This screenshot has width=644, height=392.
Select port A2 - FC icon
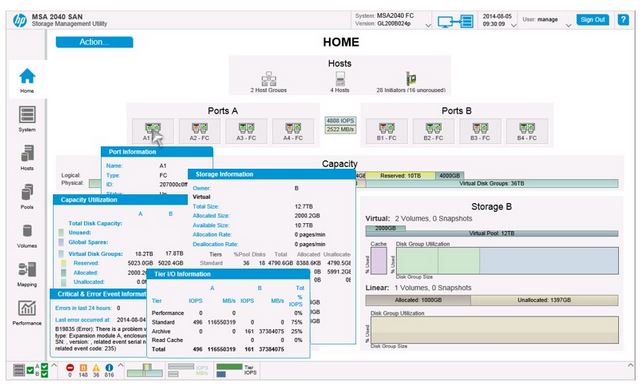pyautogui.click(x=200, y=131)
